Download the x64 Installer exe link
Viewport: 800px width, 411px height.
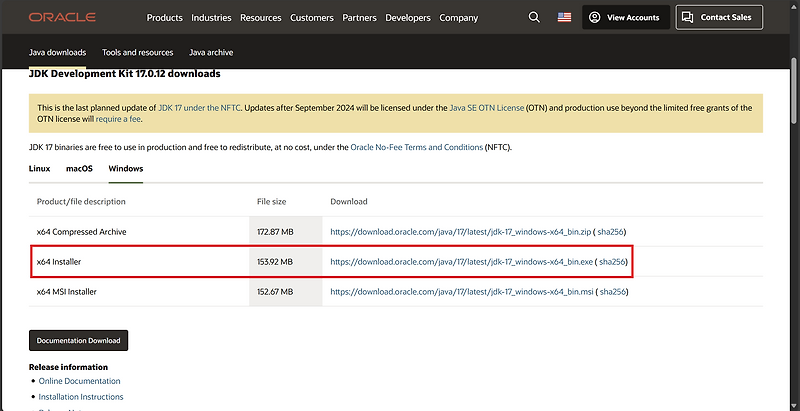click(460, 262)
